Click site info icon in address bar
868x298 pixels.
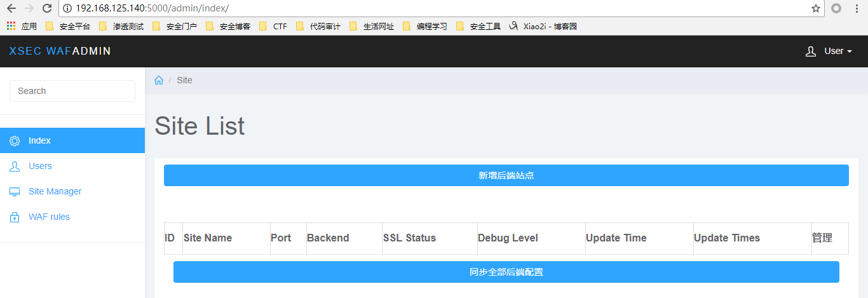[67, 8]
